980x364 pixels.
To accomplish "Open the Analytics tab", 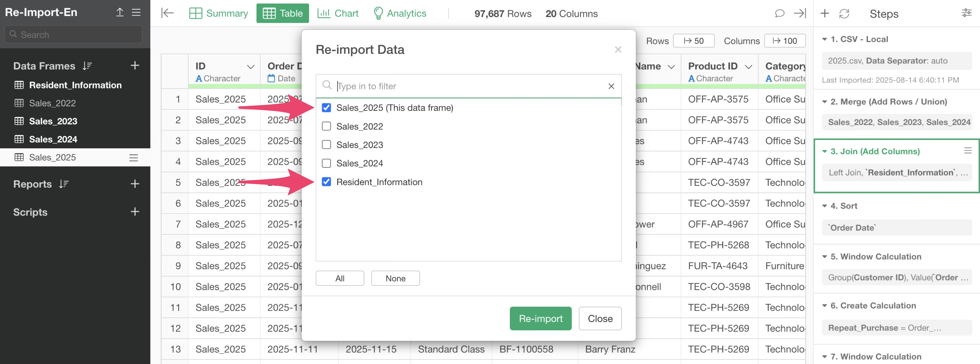I will (400, 13).
